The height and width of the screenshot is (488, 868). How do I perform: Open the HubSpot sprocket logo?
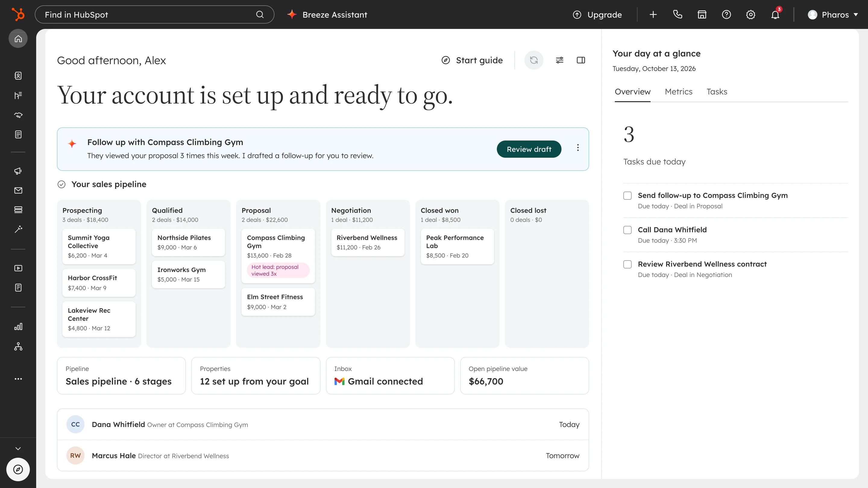[x=18, y=14]
